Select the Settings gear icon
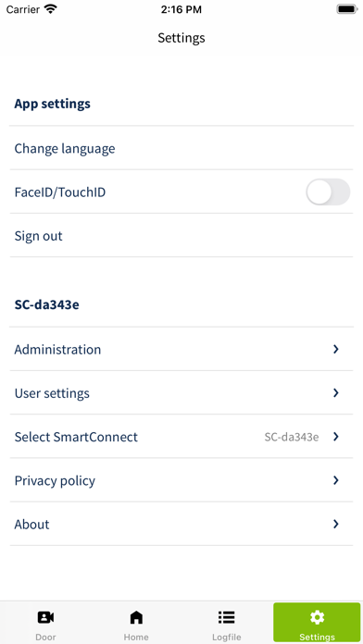 click(317, 617)
